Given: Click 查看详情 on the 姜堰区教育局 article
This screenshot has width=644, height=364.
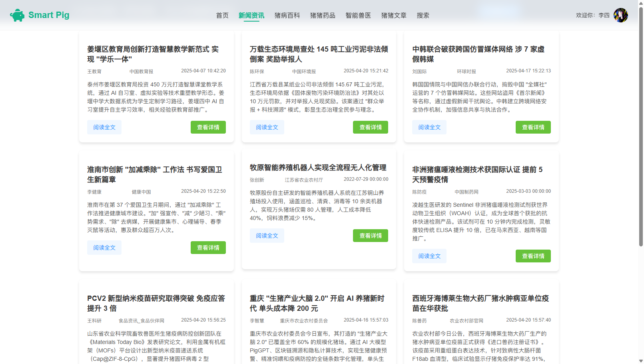Looking at the screenshot, I should coord(208,127).
